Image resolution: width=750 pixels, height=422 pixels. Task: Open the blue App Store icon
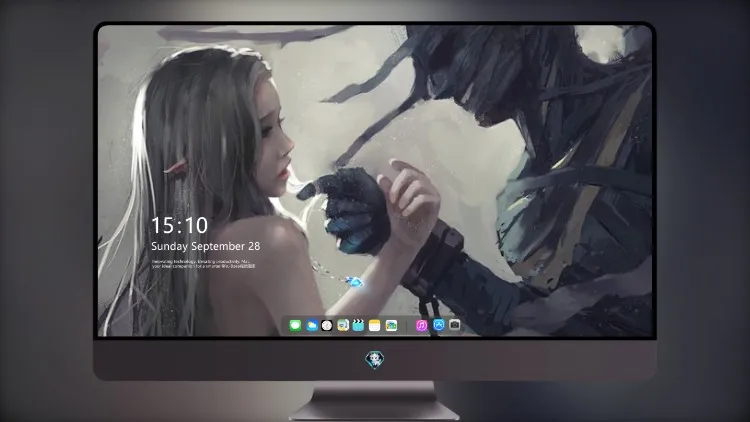pos(439,325)
